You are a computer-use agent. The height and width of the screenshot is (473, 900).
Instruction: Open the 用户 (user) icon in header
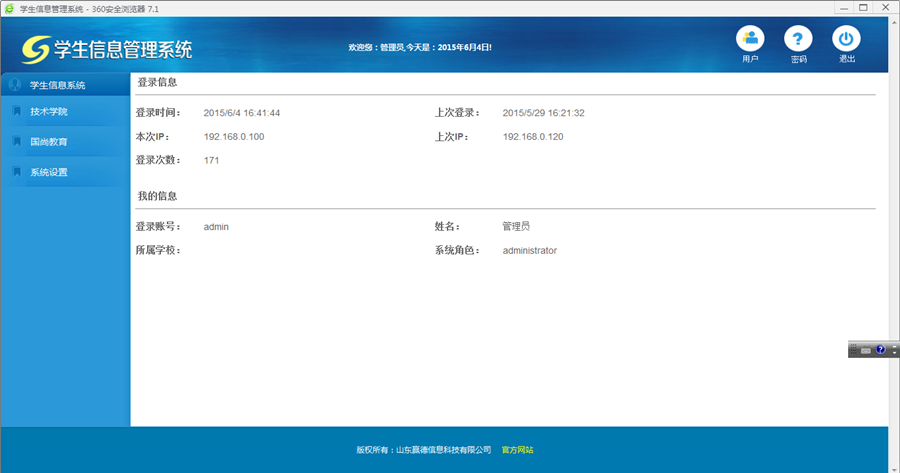pyautogui.click(x=749, y=40)
